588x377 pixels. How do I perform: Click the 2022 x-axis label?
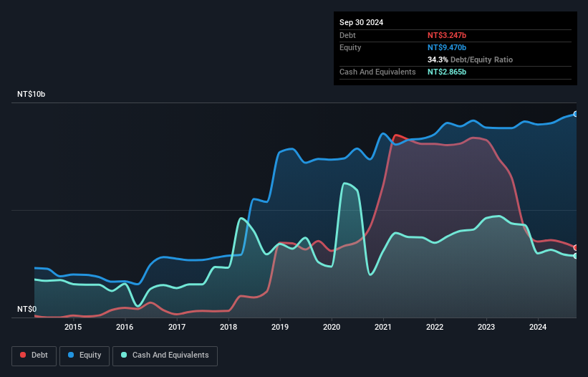pyautogui.click(x=435, y=327)
